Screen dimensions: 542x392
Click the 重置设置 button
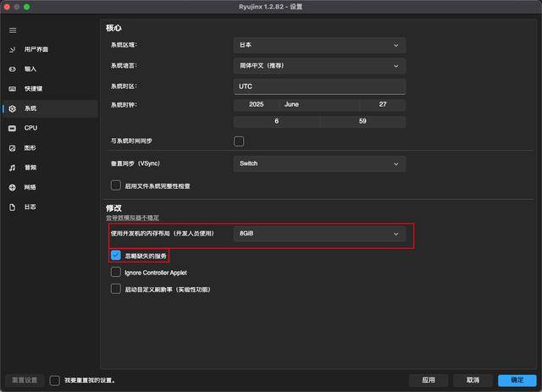[25, 380]
